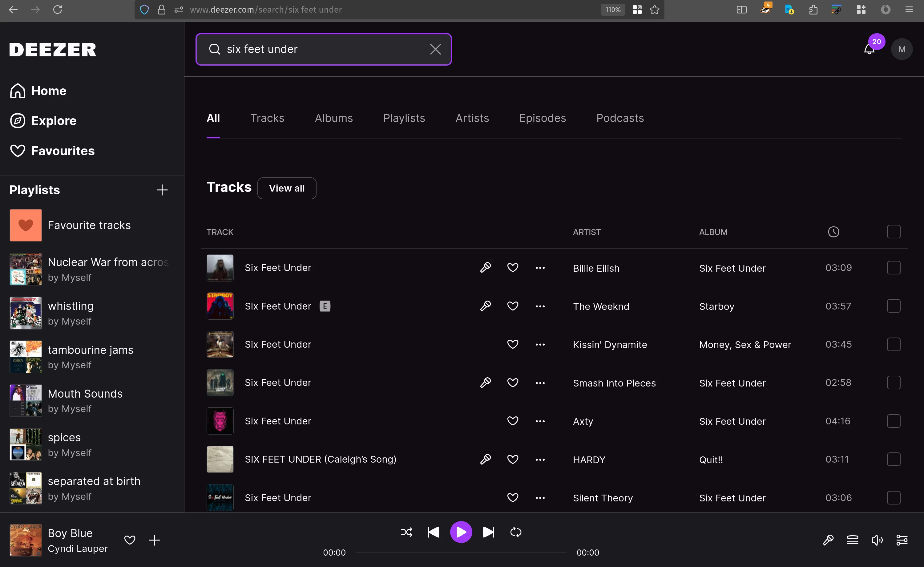Seek on the playback progress bar

pos(461,553)
